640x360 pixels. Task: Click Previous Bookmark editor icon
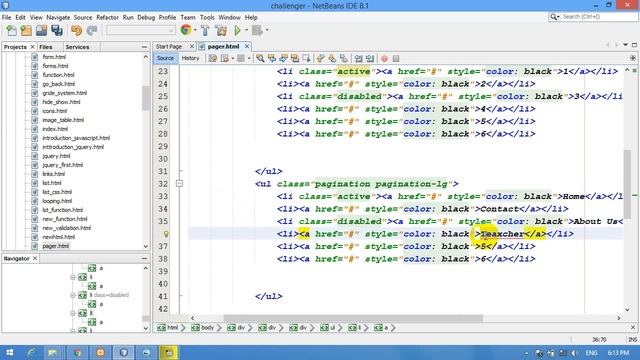pyautogui.click(x=321, y=58)
